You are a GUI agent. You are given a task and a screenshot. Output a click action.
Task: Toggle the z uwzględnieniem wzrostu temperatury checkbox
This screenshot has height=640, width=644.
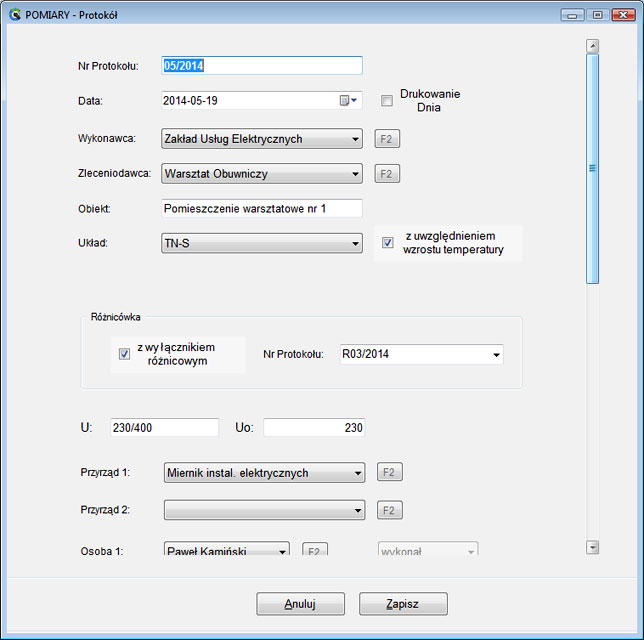click(x=387, y=243)
